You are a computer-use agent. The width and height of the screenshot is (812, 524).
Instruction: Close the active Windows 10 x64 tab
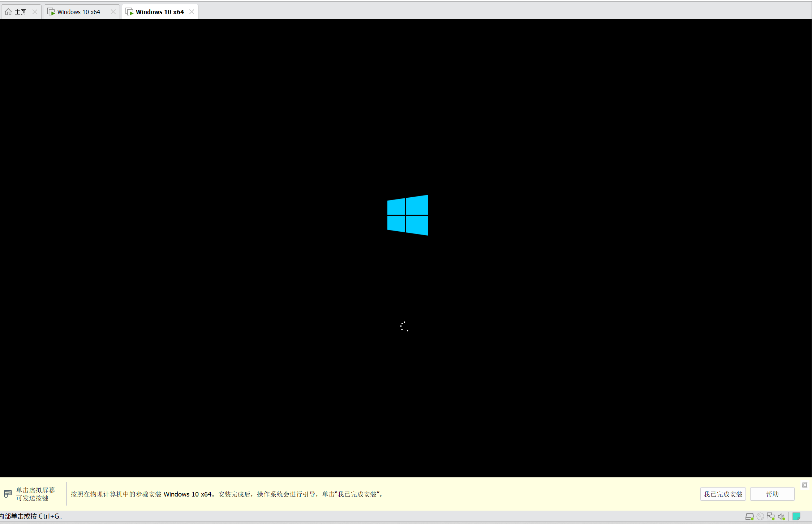click(192, 12)
